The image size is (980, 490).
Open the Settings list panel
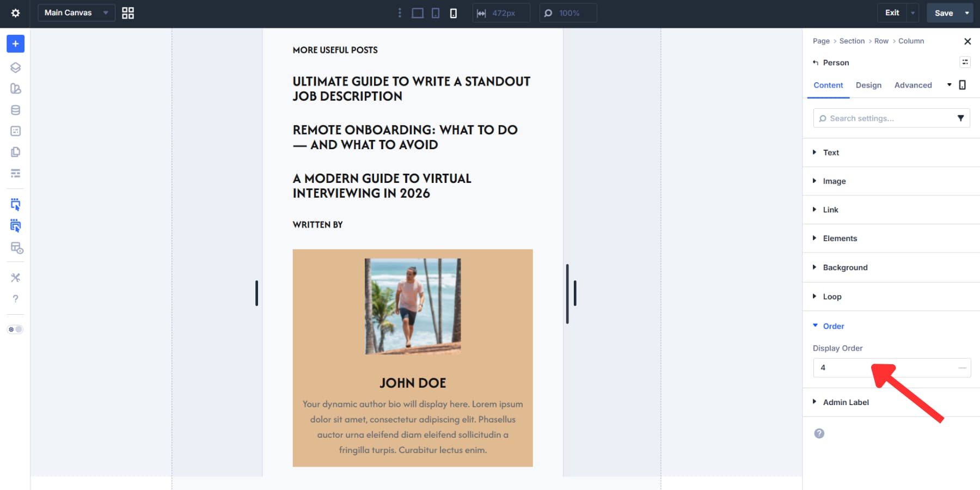15,173
